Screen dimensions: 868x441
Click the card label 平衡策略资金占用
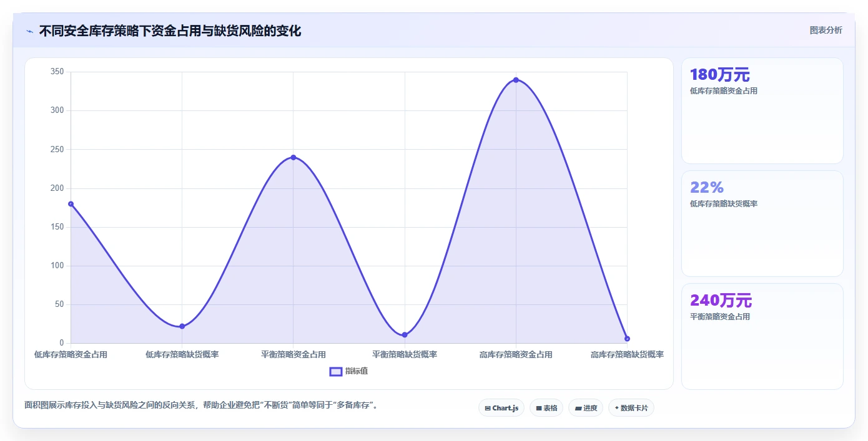719,317
